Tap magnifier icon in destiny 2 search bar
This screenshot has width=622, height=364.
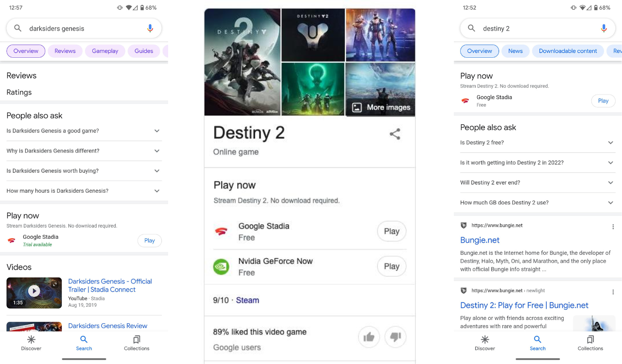pyautogui.click(x=471, y=28)
